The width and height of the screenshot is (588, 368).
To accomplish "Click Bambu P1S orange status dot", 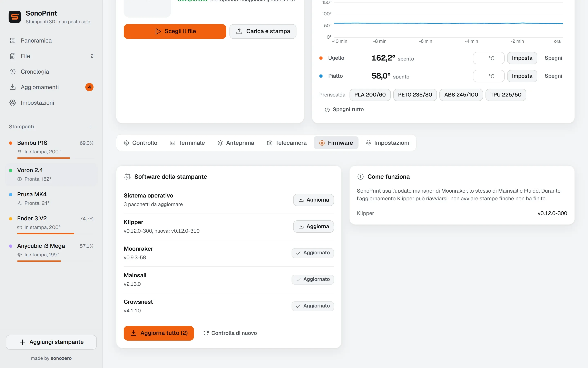I will click(x=11, y=143).
